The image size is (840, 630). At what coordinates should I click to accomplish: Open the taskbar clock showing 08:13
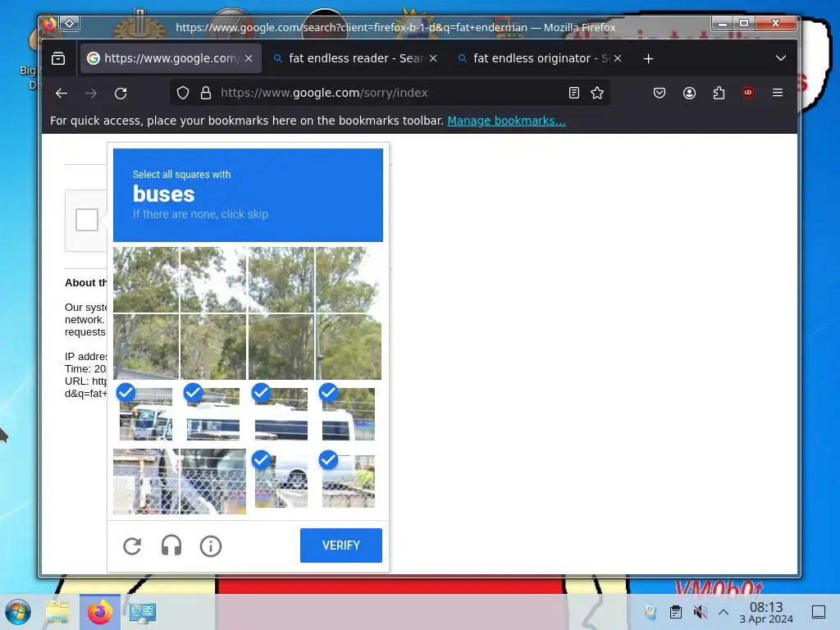pyautogui.click(x=766, y=612)
